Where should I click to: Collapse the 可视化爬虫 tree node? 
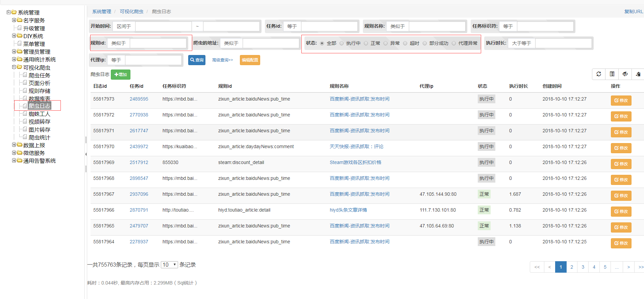click(x=14, y=67)
